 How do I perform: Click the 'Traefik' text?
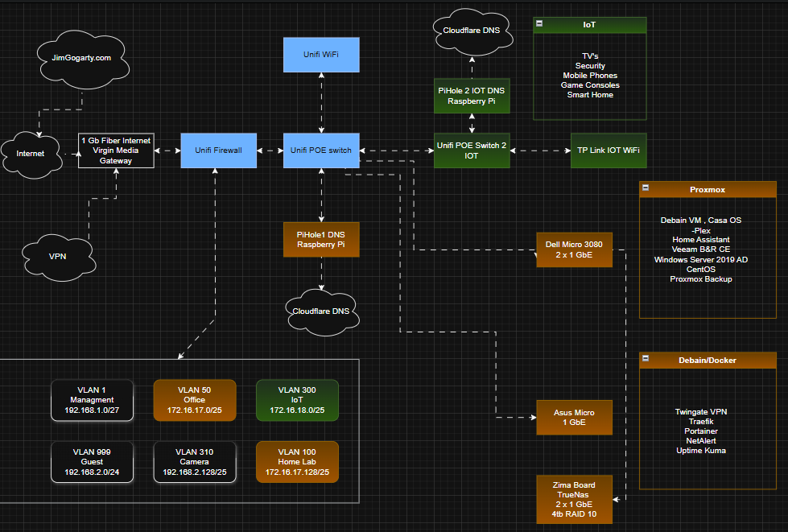coord(701,422)
